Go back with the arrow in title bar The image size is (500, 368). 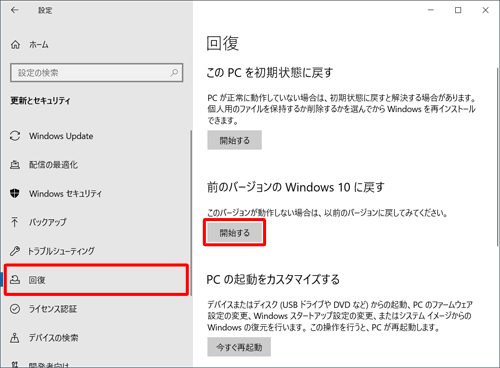tap(14, 10)
